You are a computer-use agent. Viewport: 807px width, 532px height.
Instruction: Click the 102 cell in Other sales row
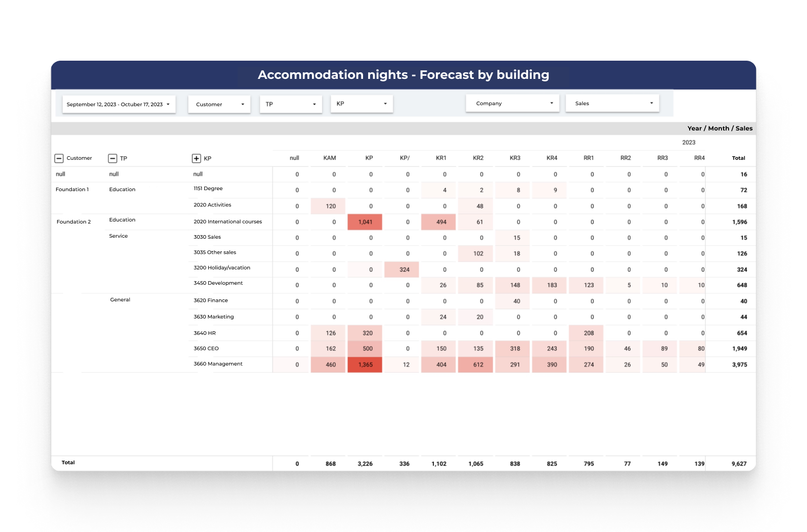(475, 253)
